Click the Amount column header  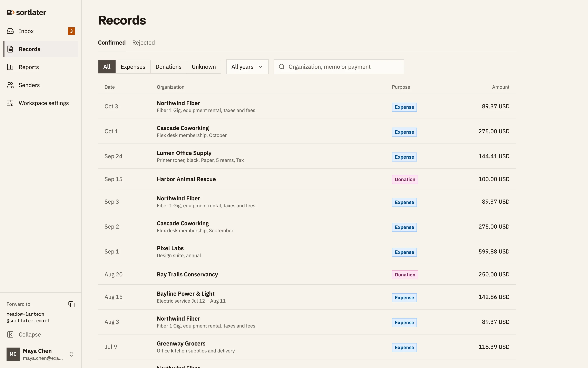pos(501,87)
